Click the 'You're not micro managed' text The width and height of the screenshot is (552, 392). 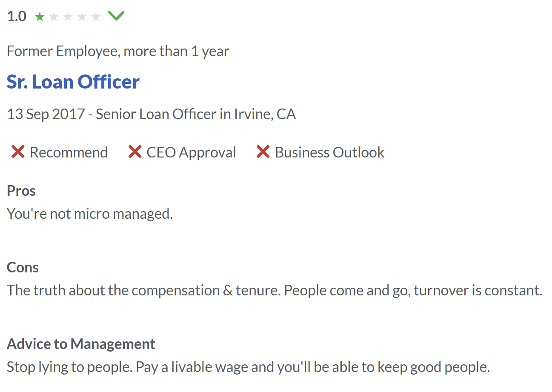click(90, 214)
